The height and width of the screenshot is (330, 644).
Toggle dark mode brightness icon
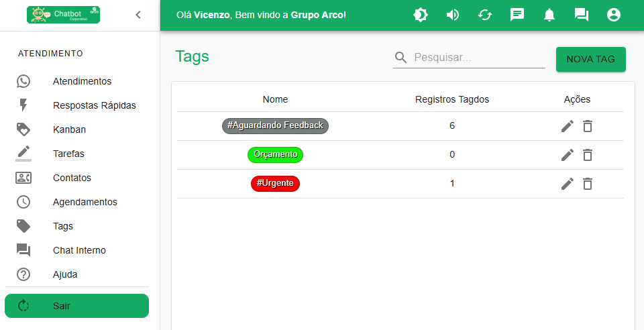[421, 15]
